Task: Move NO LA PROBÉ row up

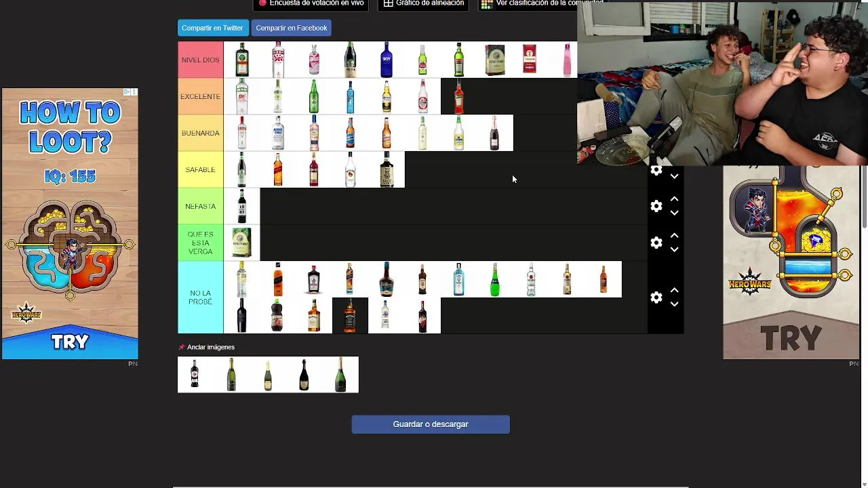Action: click(x=674, y=290)
